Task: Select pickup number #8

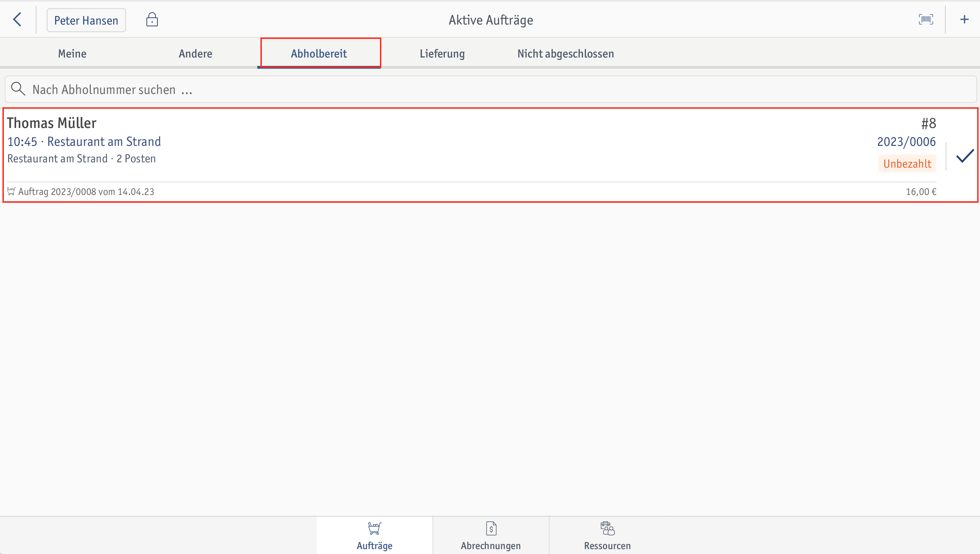Action: [928, 123]
